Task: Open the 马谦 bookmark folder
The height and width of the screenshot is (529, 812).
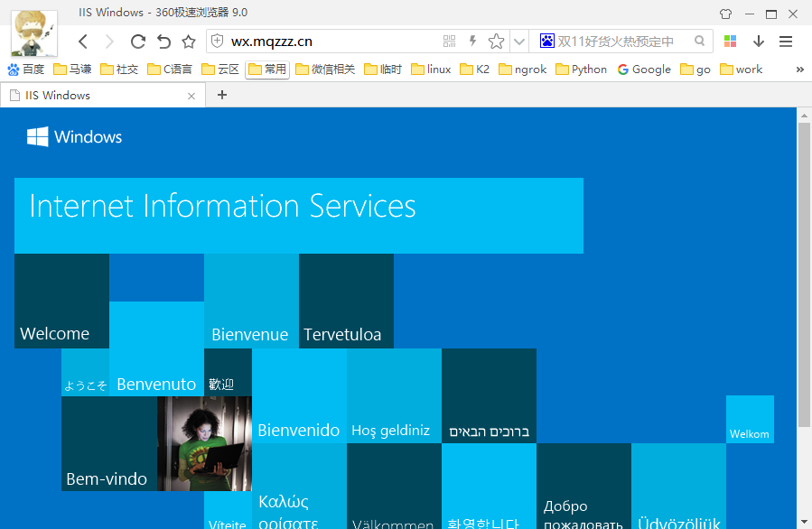Action: (72, 70)
